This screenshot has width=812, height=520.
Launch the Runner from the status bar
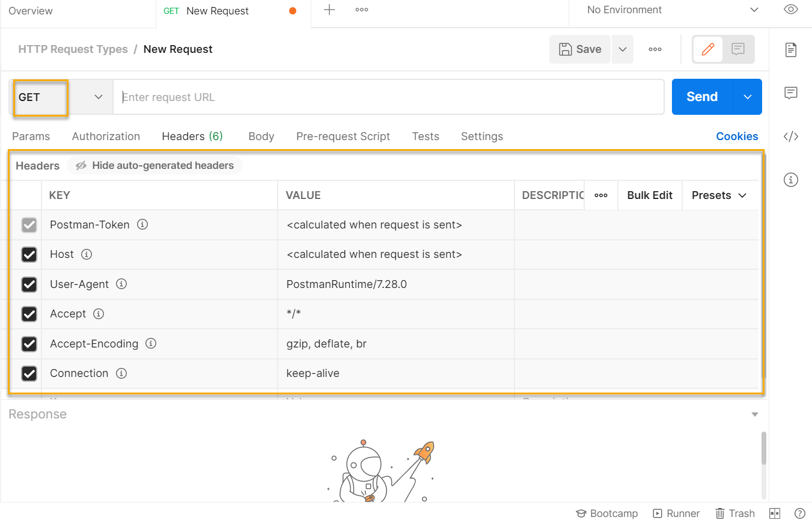(x=676, y=513)
